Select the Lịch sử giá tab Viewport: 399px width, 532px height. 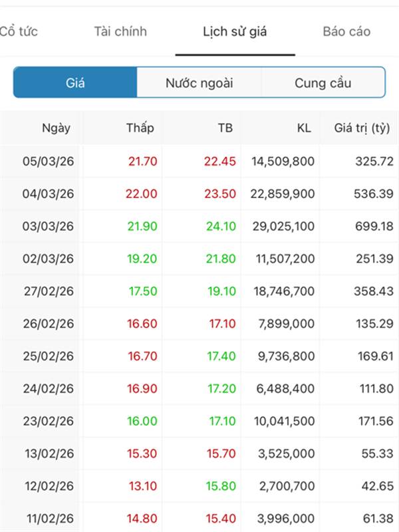235,31
